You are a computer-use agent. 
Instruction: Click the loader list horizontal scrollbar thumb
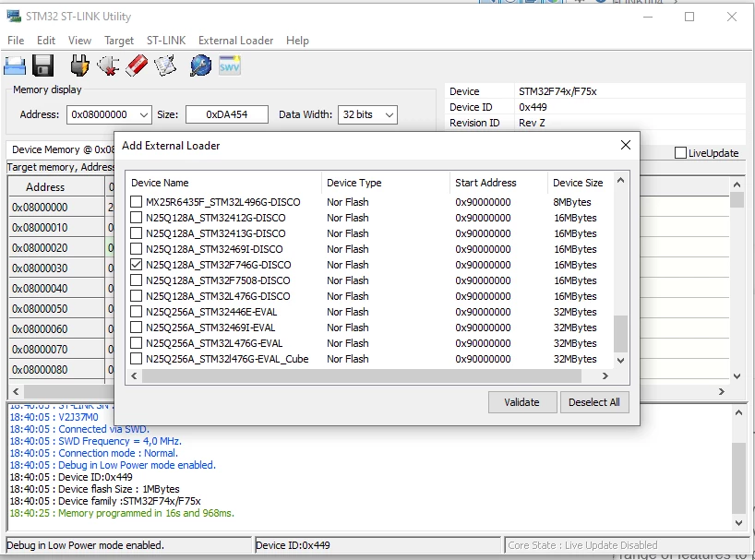[362, 376]
